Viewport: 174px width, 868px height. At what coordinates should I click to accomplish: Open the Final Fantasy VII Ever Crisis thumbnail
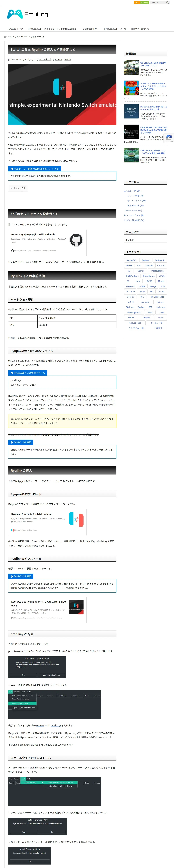(x=131, y=132)
